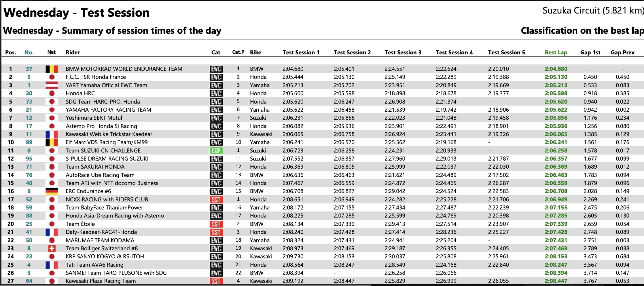Click the EWC badge in Honda HRC row
This screenshot has width=644, height=286.
pos(216,93)
